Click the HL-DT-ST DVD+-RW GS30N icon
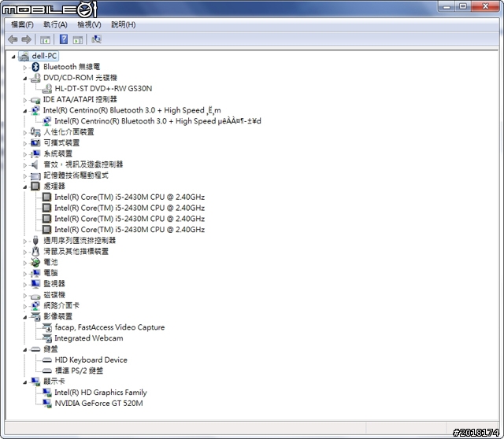Viewport: 504px width, 439px height. (x=47, y=89)
